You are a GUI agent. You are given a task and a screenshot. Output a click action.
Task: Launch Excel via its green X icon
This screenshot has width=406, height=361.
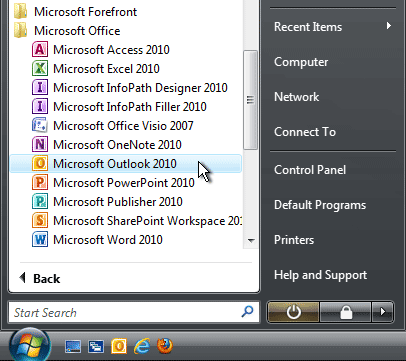click(40, 69)
